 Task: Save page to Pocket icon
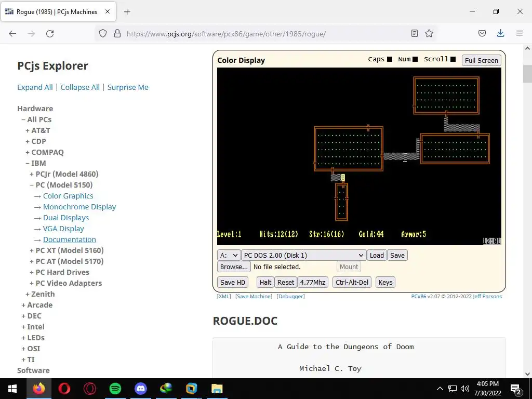[x=482, y=33]
